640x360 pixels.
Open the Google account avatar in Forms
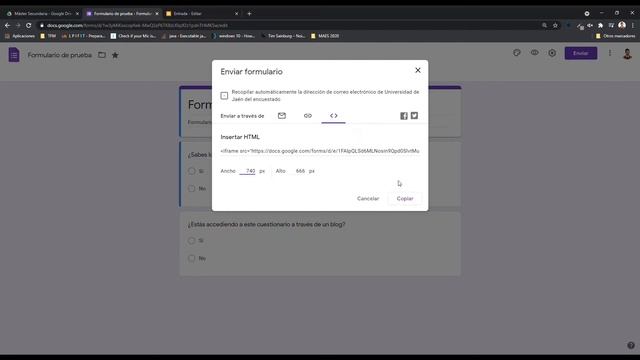[627, 53]
